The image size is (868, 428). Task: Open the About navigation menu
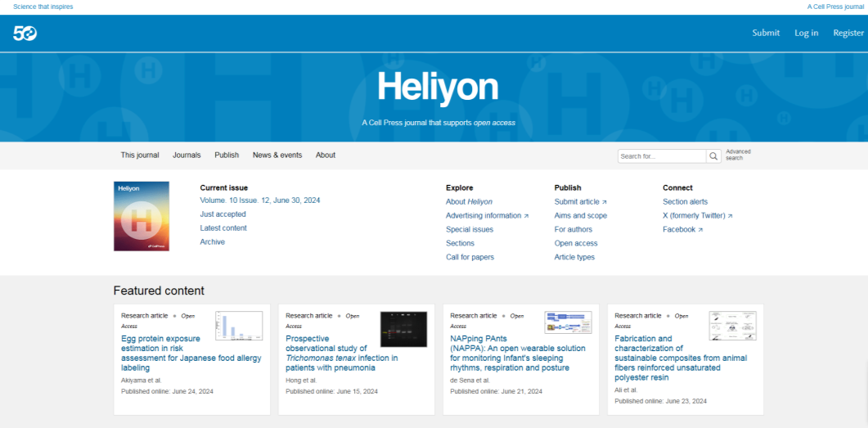326,155
